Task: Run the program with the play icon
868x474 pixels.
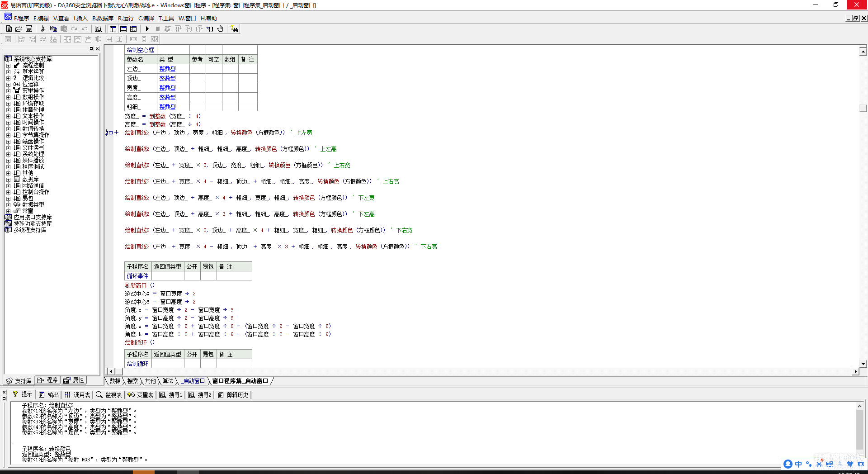Action: (147, 29)
